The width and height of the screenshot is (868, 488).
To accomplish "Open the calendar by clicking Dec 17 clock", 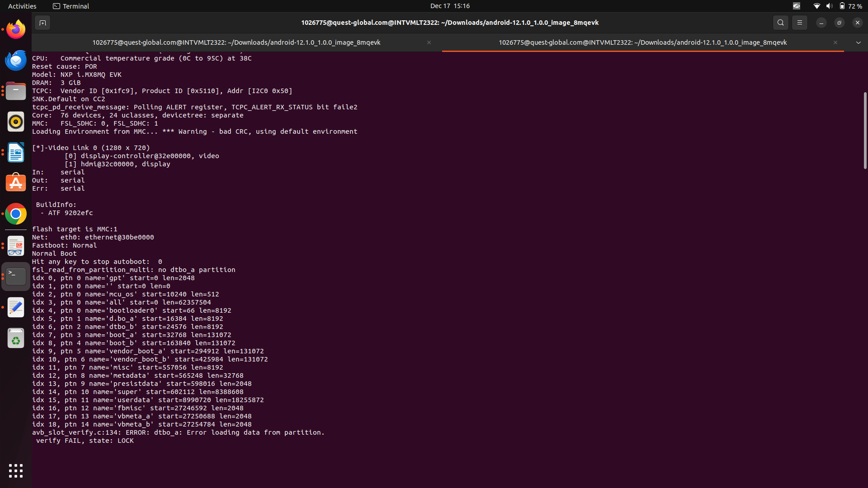I will 450,6.
